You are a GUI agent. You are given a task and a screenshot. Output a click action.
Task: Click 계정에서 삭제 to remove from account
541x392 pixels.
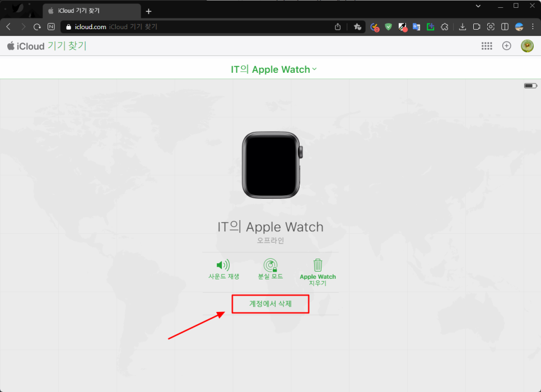(270, 304)
